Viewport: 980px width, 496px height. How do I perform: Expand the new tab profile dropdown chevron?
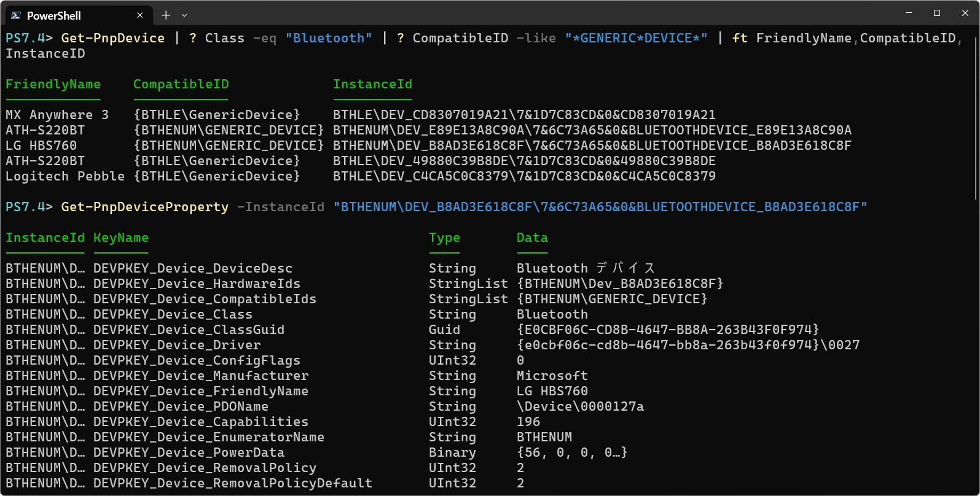184,15
